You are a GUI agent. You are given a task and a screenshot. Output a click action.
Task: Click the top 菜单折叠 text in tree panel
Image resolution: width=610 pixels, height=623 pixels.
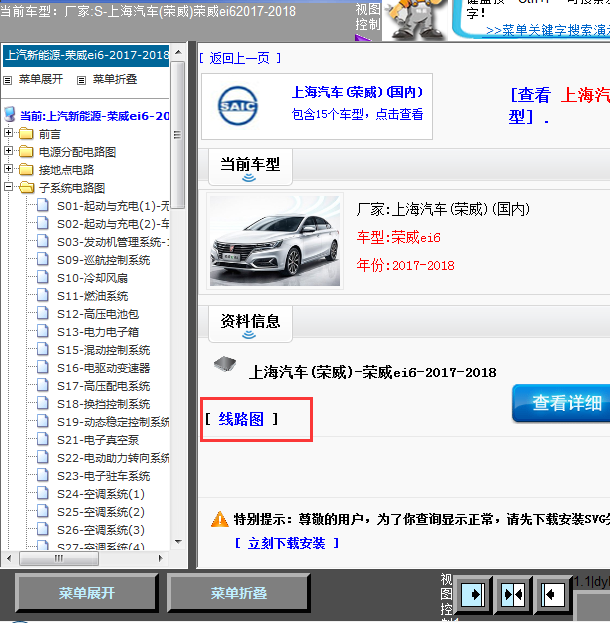(115, 79)
